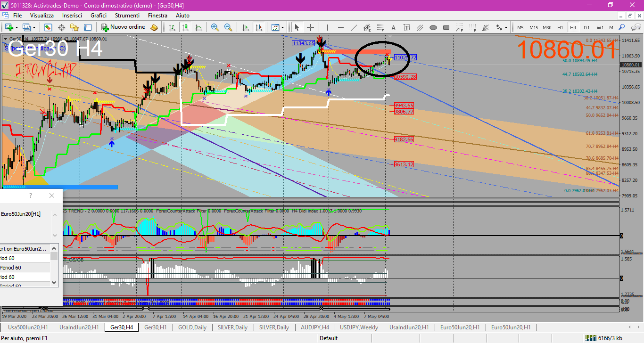The width and height of the screenshot is (644, 343).
Task: Switch timeframe to M30
Action: click(x=547, y=27)
